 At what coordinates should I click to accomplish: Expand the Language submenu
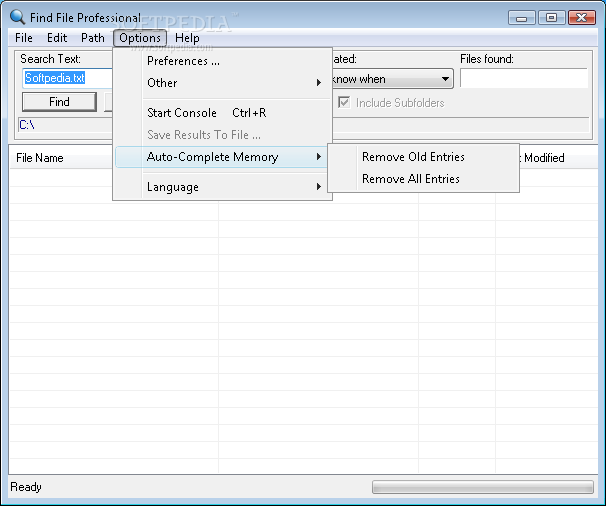coord(223,187)
